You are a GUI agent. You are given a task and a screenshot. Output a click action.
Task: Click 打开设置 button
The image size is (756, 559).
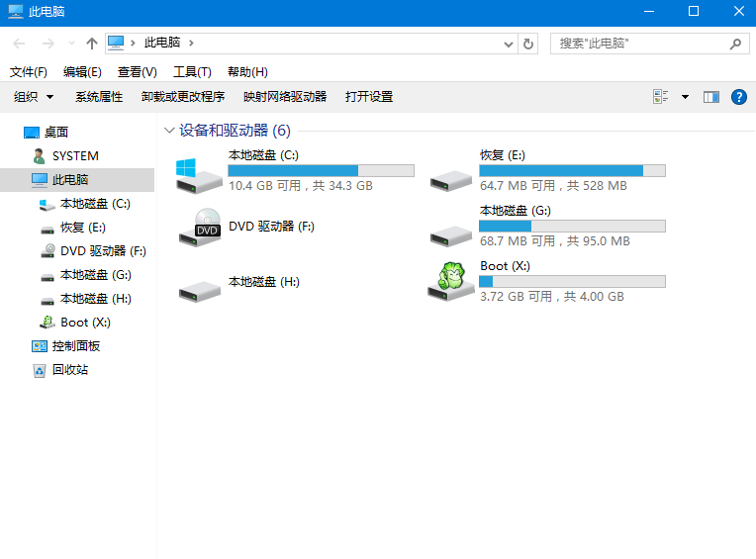point(369,97)
